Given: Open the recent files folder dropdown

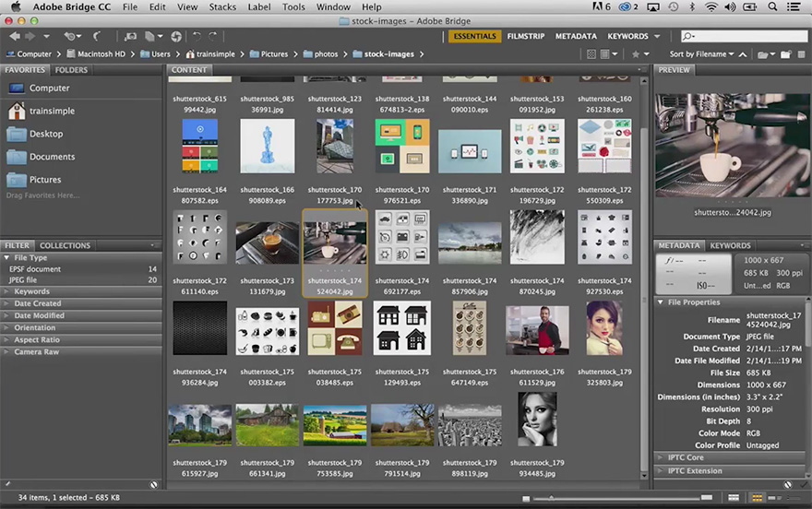Looking at the screenshot, I should pos(767,54).
